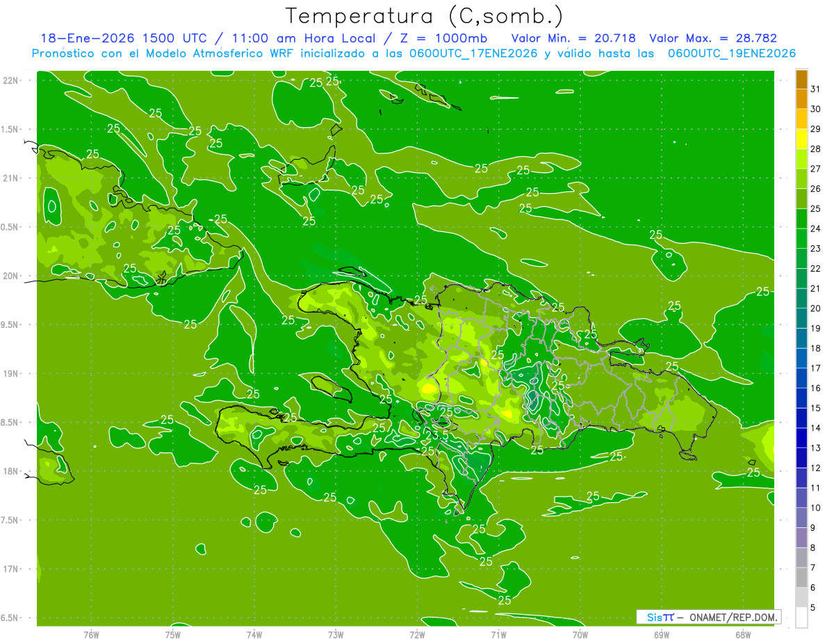Click the '13' colorbar scale label
This screenshot has height=644, width=834.
pos(816,448)
